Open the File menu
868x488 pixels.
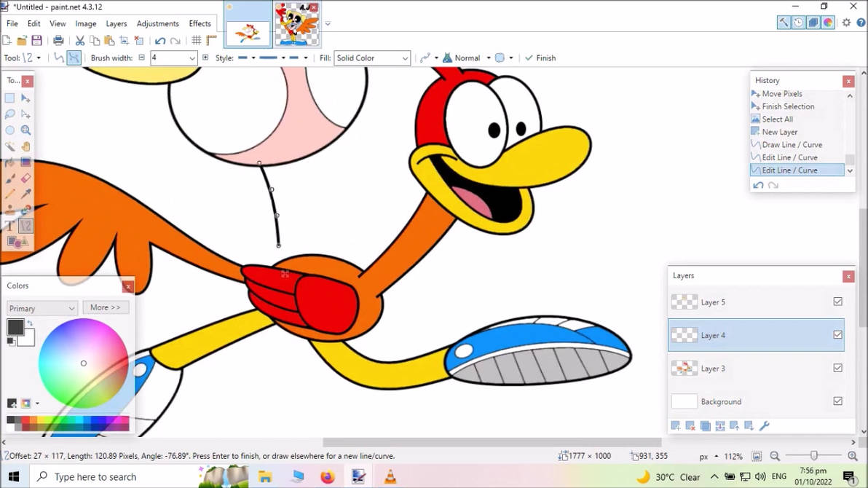(12, 23)
